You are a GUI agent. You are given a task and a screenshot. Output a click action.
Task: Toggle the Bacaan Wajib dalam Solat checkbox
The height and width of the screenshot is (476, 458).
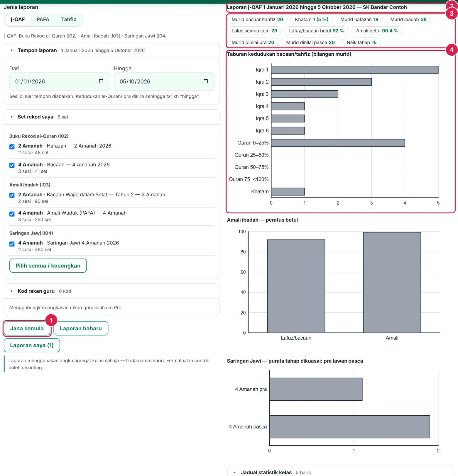[12, 195]
